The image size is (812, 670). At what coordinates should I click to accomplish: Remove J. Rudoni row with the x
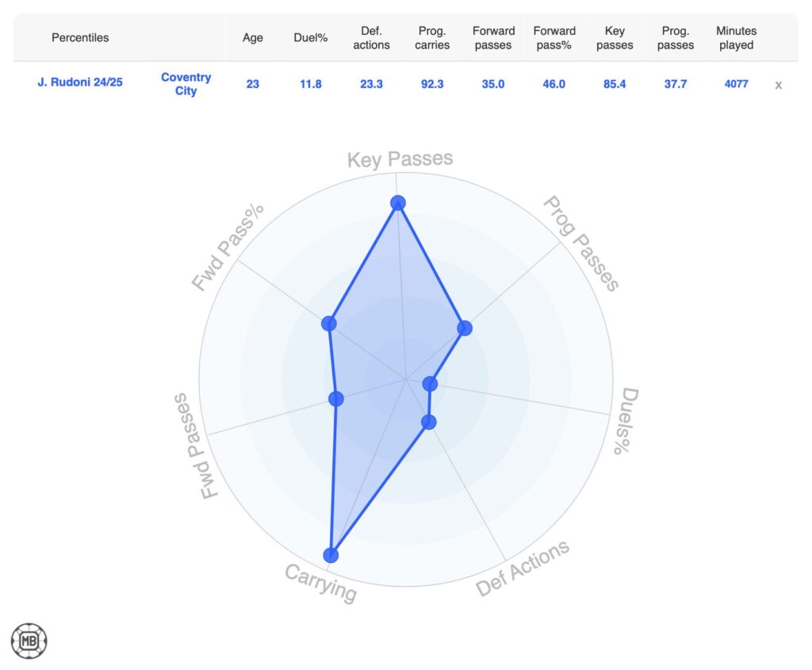[778, 86]
